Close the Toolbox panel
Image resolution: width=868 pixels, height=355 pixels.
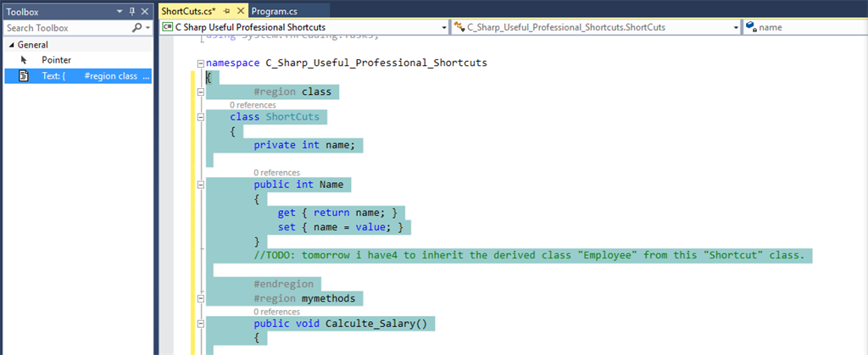click(x=144, y=11)
